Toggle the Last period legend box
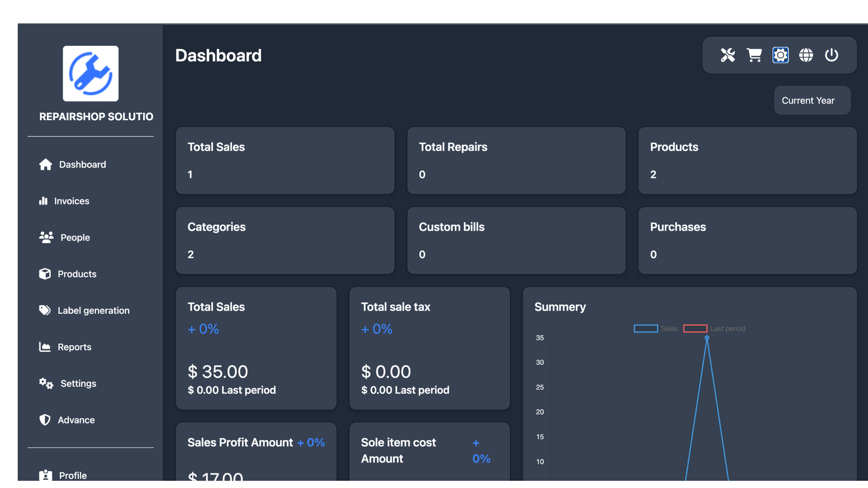This screenshot has height=488, width=868. point(695,328)
